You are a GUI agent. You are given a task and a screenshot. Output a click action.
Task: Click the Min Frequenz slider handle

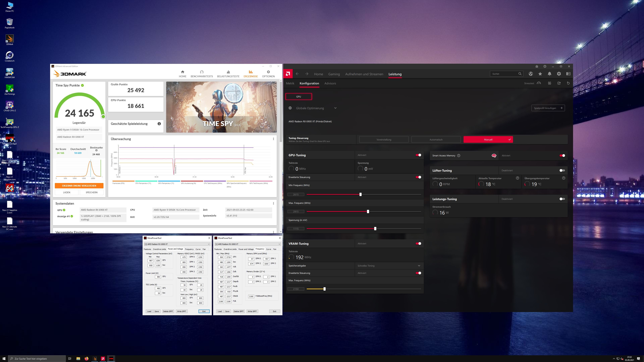click(360, 194)
